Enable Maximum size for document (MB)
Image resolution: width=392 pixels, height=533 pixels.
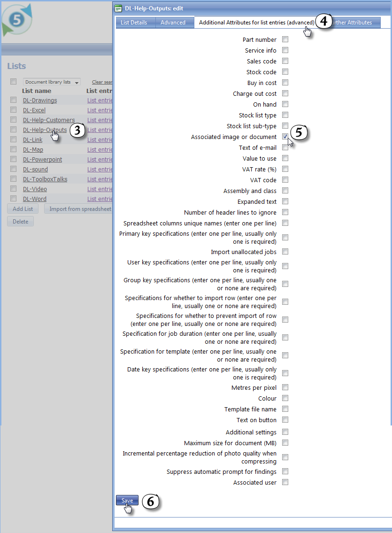tap(285, 443)
